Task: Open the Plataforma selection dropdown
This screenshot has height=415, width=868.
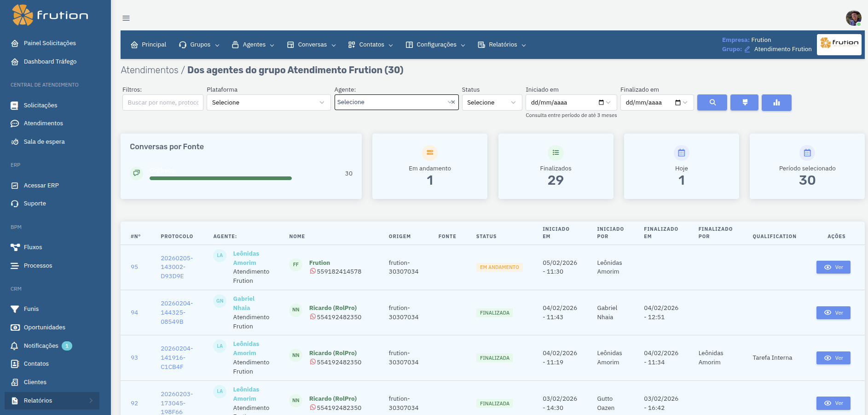Action: click(x=268, y=102)
